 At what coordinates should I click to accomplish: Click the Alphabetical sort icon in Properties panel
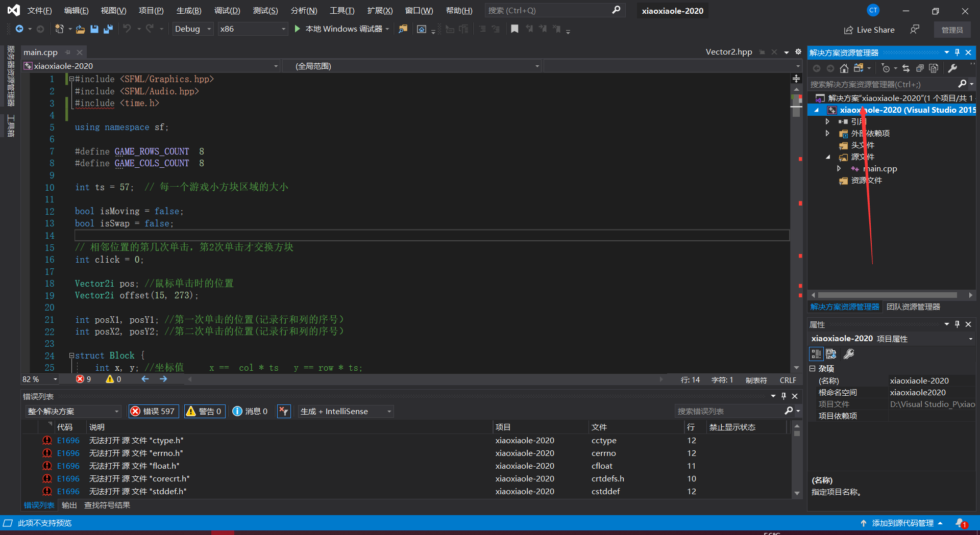pos(831,354)
